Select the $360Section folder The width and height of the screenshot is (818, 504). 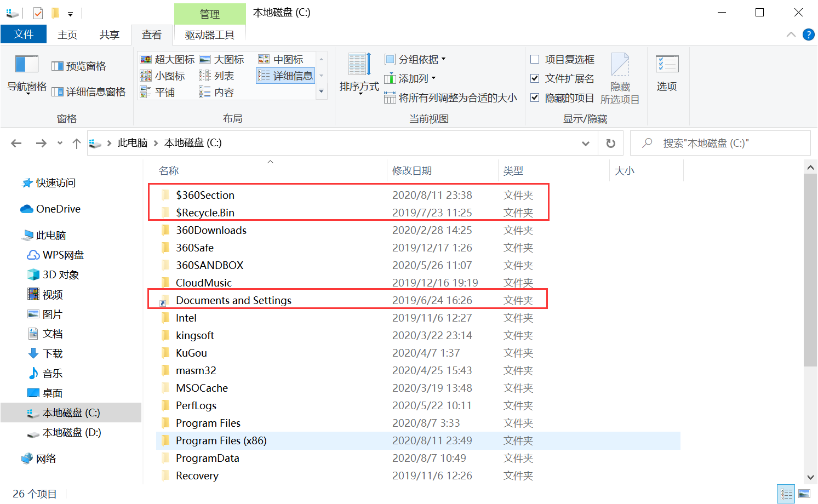[x=205, y=195]
